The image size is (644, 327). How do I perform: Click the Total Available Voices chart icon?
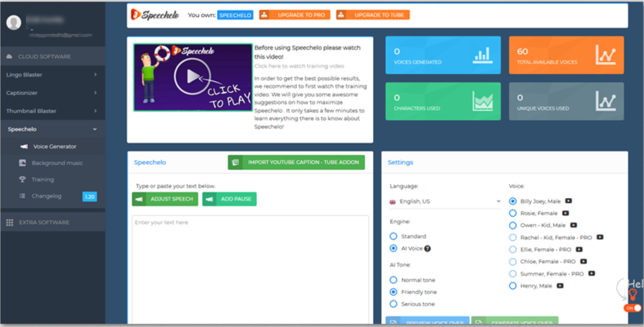[x=606, y=55]
